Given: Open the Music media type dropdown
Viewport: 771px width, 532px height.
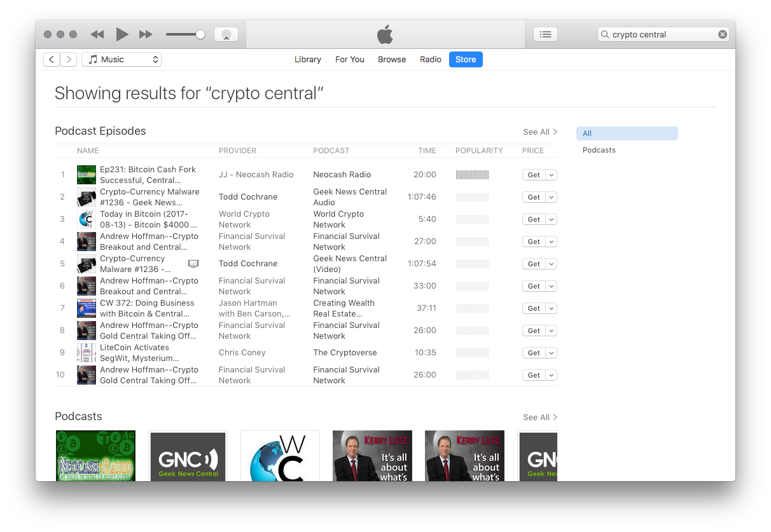Looking at the screenshot, I should (x=122, y=59).
